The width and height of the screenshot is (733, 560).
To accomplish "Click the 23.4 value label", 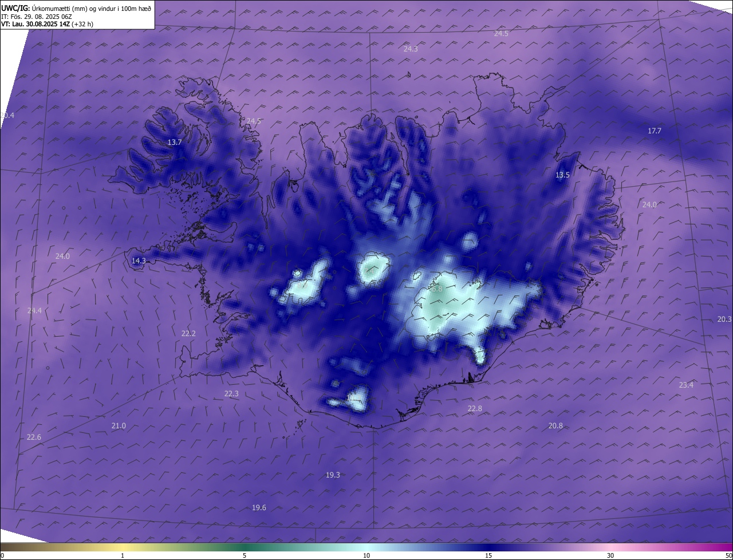I will [x=686, y=385].
